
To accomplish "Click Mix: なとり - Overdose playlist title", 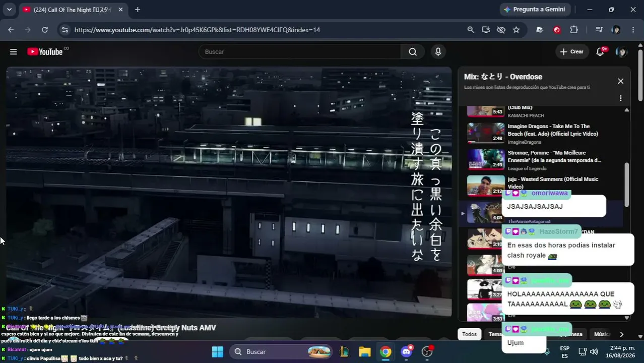I will (x=503, y=77).
